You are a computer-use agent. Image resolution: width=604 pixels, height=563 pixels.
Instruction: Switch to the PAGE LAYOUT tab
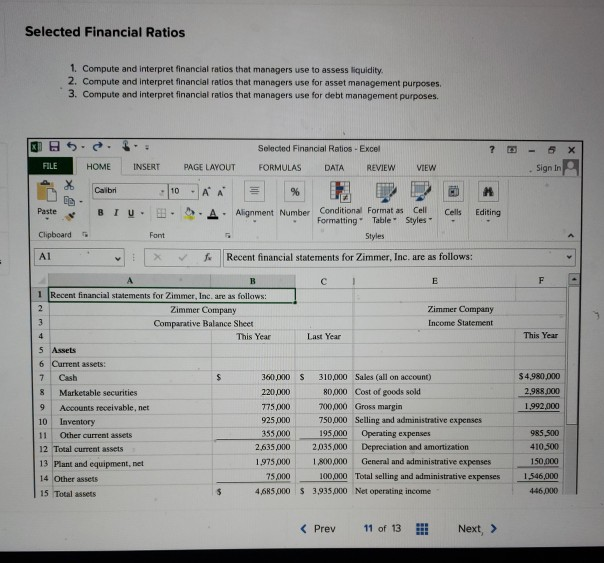point(209,167)
